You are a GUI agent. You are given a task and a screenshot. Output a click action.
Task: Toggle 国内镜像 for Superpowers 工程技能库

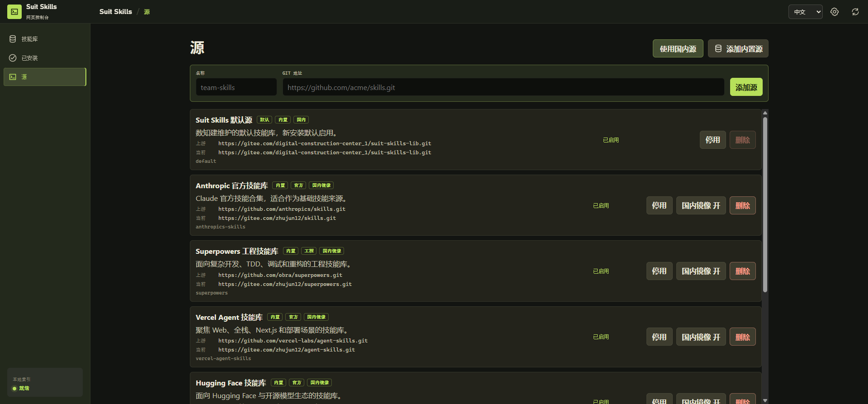[x=701, y=271]
